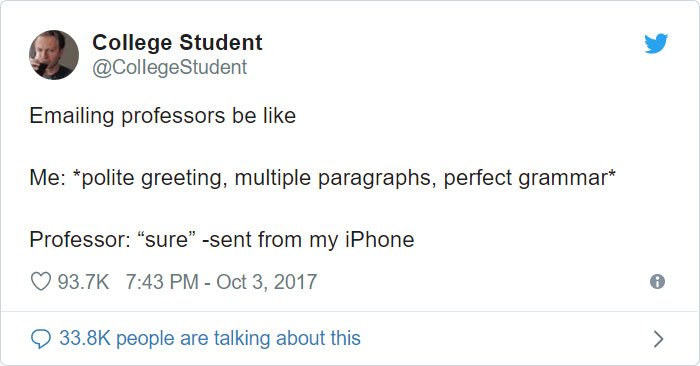This screenshot has height=366, width=700.
Task: Click the "Professor:" label in tweet
Action: point(79,240)
